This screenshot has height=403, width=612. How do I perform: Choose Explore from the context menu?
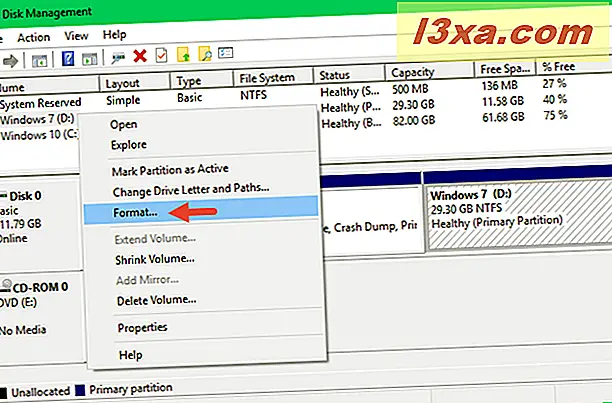pyautogui.click(x=129, y=145)
